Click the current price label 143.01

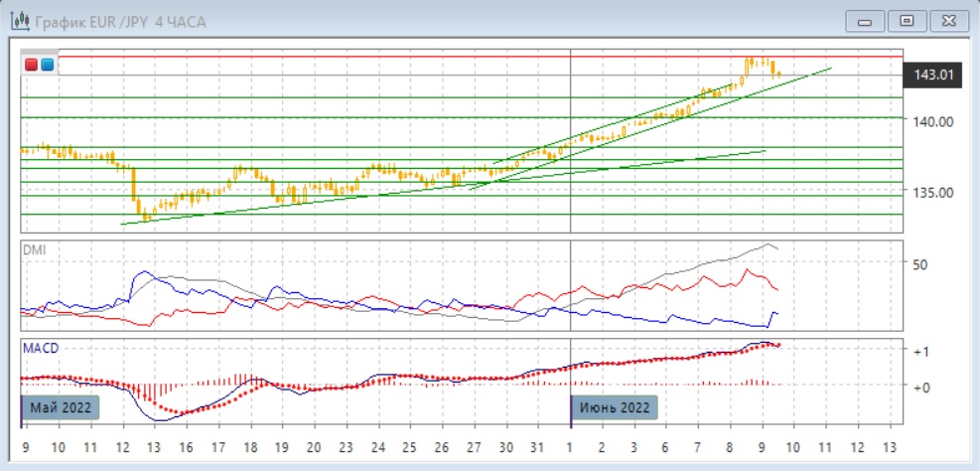[933, 75]
